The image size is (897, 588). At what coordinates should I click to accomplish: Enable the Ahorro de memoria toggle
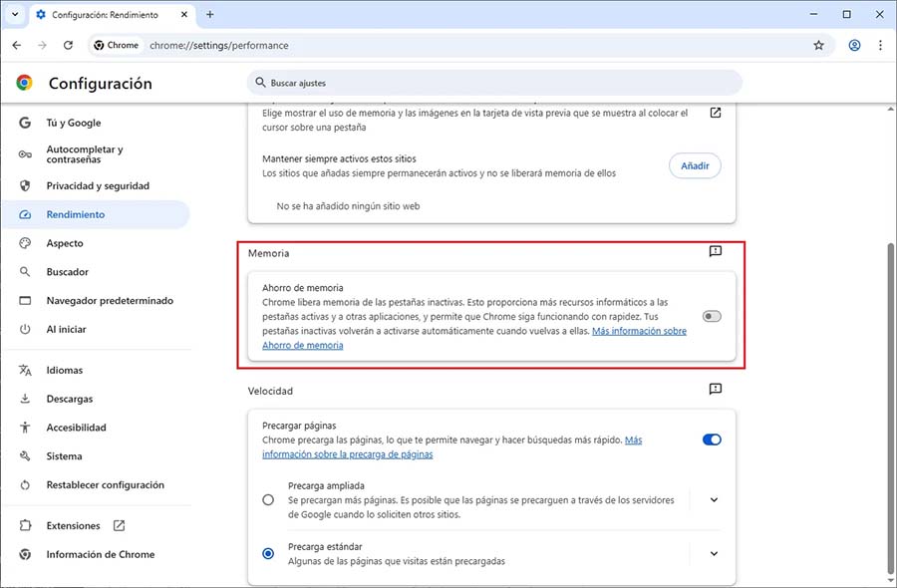click(711, 316)
